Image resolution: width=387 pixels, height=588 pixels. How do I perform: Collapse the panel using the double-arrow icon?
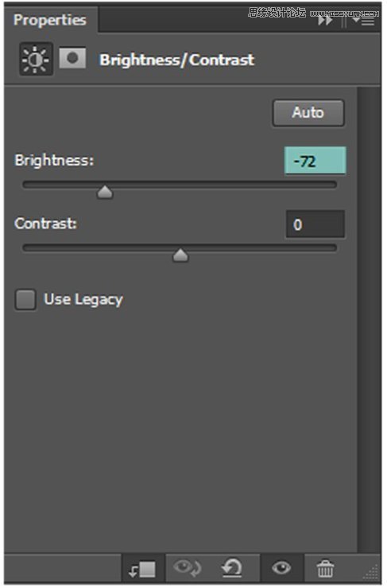[x=325, y=21]
